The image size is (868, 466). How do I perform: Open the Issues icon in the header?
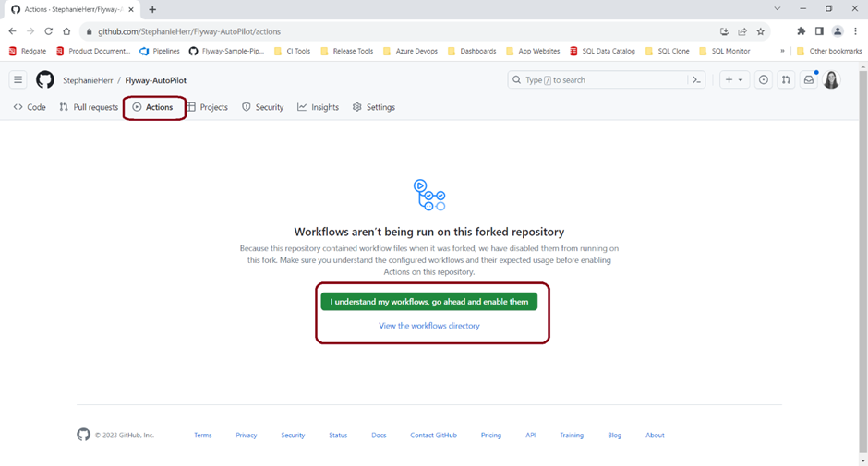764,80
